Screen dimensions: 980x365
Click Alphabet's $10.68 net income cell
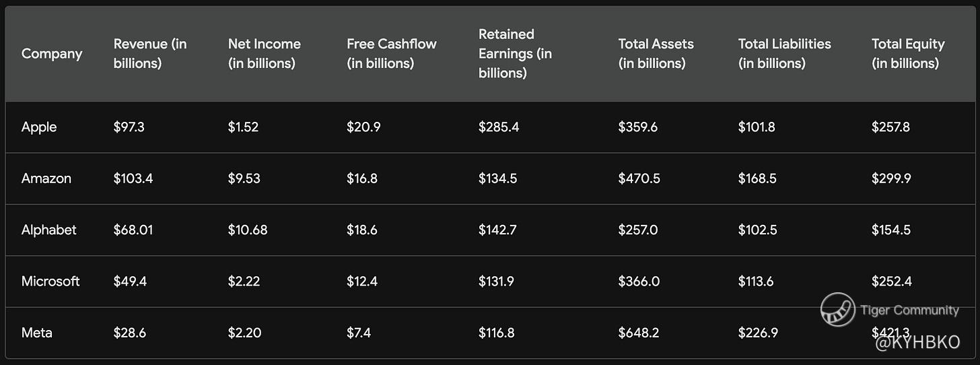pos(247,230)
